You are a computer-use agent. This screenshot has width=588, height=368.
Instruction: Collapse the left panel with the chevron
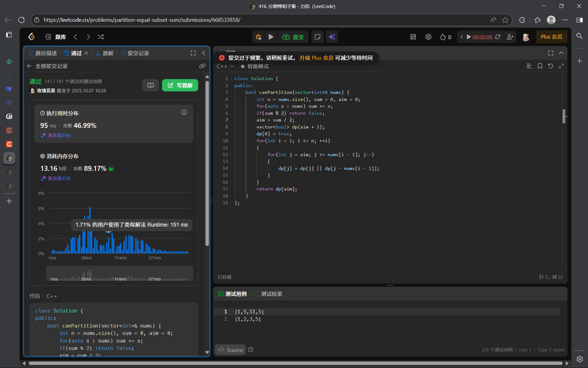pos(204,53)
